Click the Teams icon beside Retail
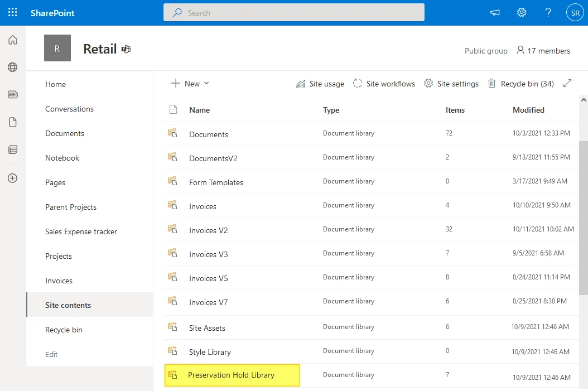Viewport: 588px width, 391px height. point(126,49)
